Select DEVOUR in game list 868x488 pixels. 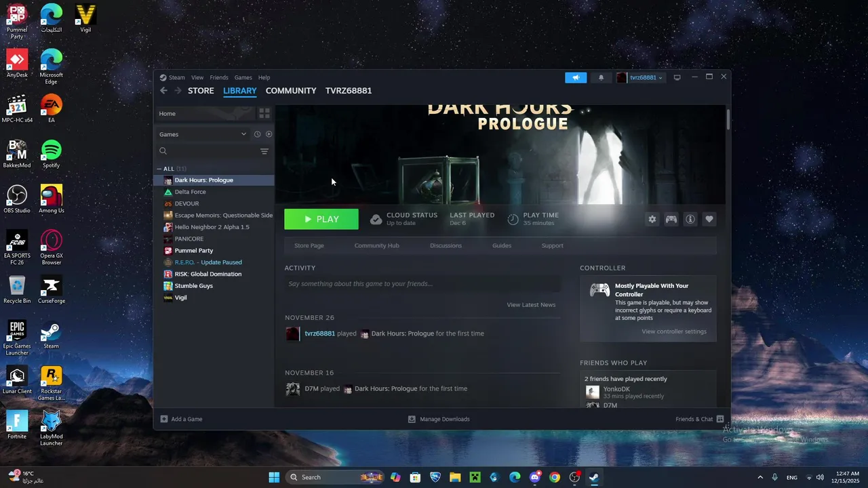click(x=214, y=203)
